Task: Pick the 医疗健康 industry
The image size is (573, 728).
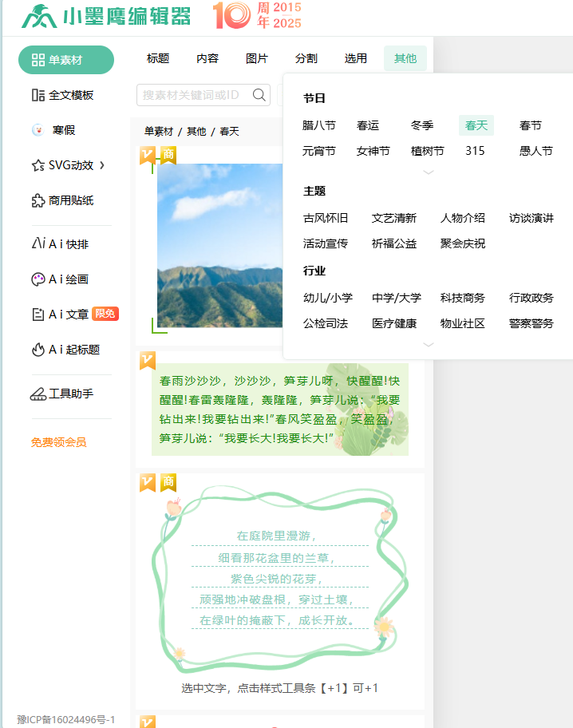Action: pyautogui.click(x=394, y=323)
